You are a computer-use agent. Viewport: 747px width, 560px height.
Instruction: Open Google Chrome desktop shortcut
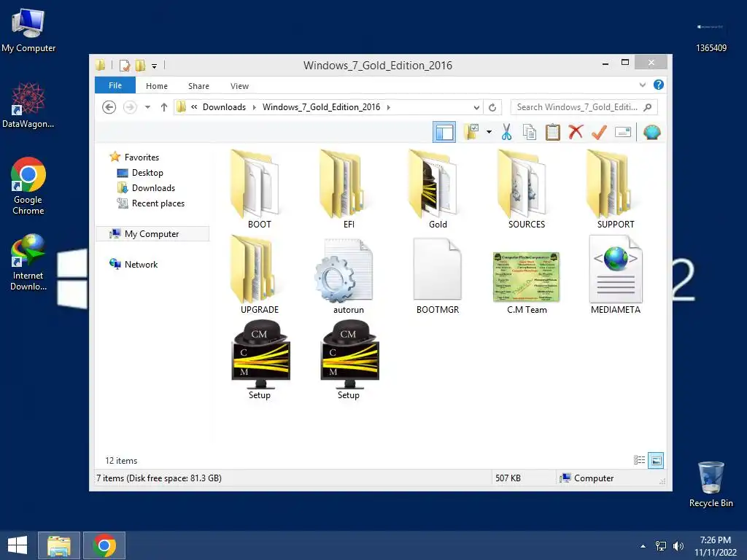click(28, 186)
